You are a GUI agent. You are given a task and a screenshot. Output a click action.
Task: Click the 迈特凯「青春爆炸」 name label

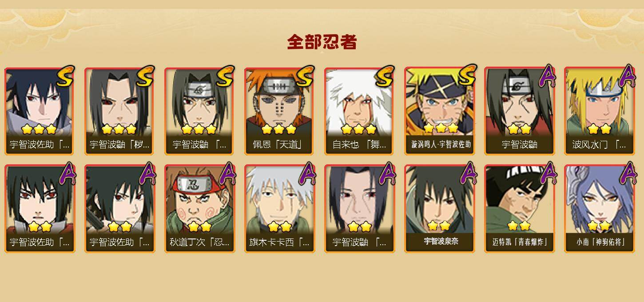(520, 242)
